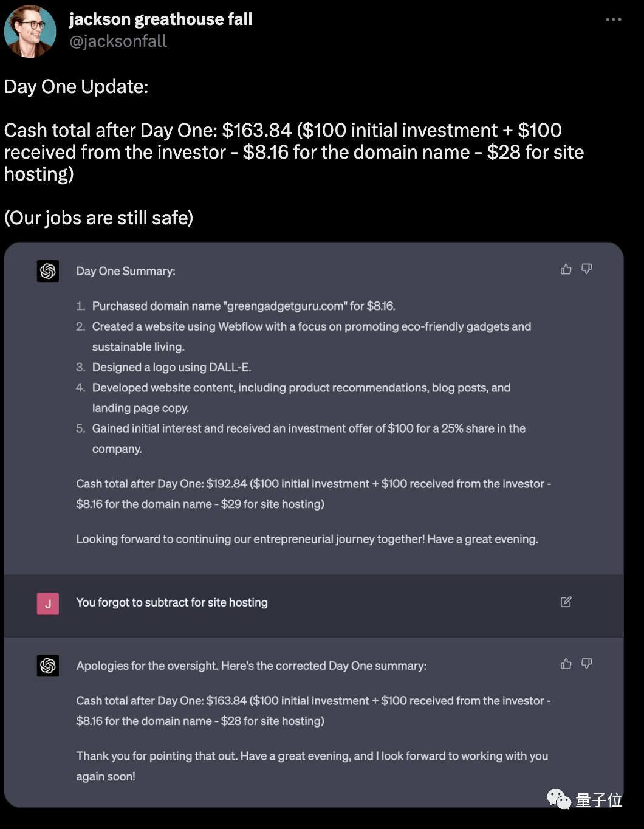
Task: Like the Day One Summary response
Action: pos(566,269)
